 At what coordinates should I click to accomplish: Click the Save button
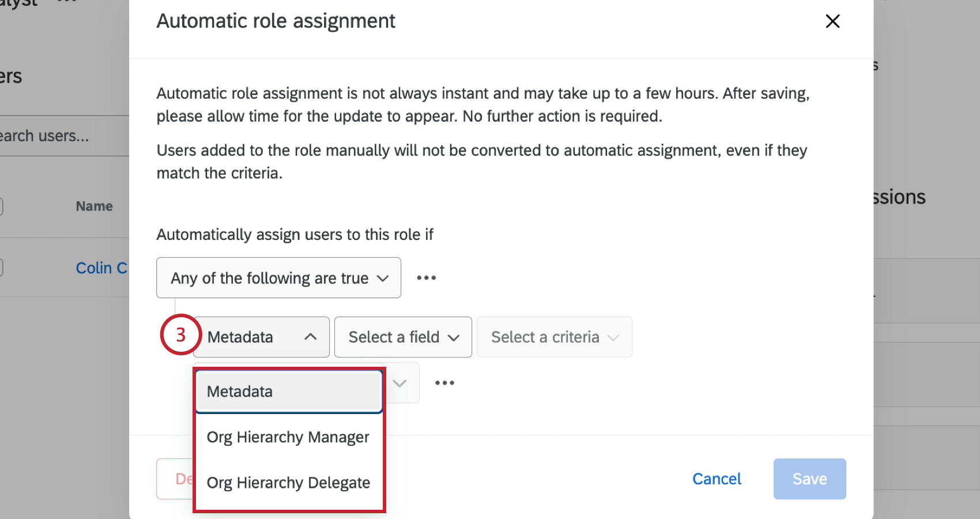tap(809, 479)
